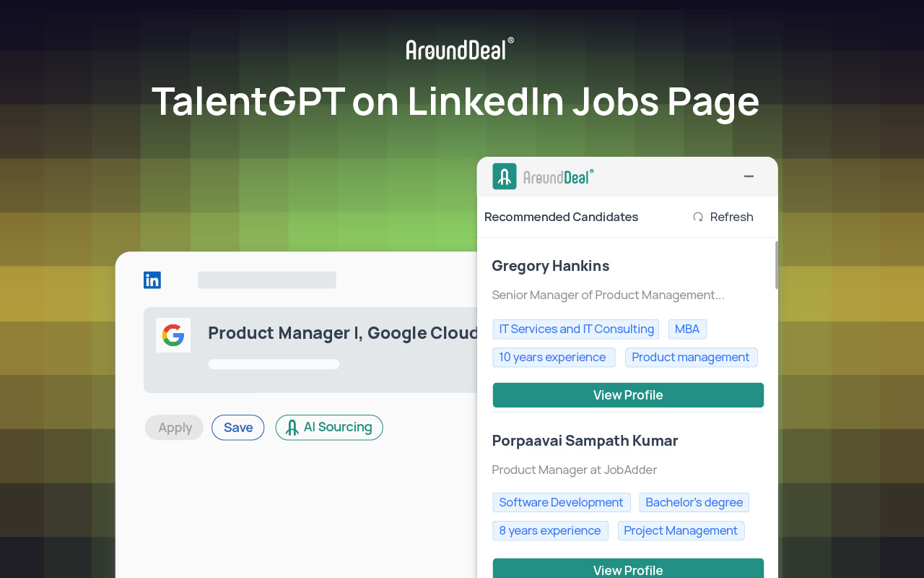924x578 pixels.
Task: Minimize the AroundDeal panel with the dash
Action: pos(749,176)
